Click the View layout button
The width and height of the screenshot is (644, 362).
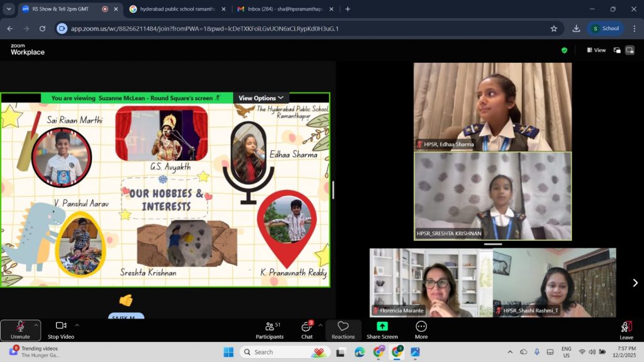[x=596, y=50]
